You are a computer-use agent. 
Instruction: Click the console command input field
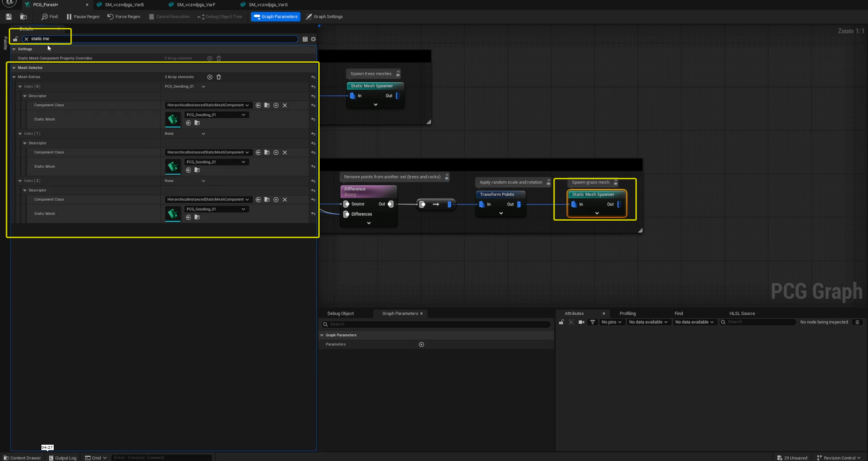(161, 457)
